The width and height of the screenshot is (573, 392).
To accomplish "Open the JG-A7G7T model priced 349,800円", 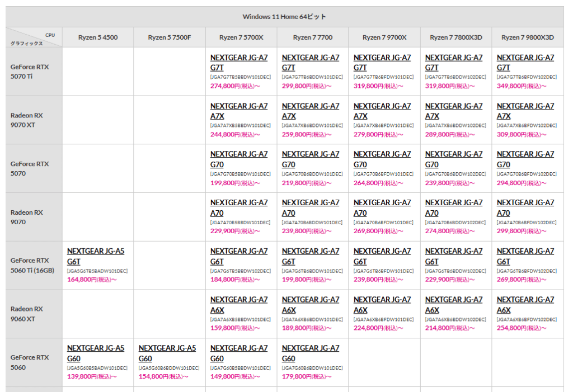I will click(x=525, y=63).
